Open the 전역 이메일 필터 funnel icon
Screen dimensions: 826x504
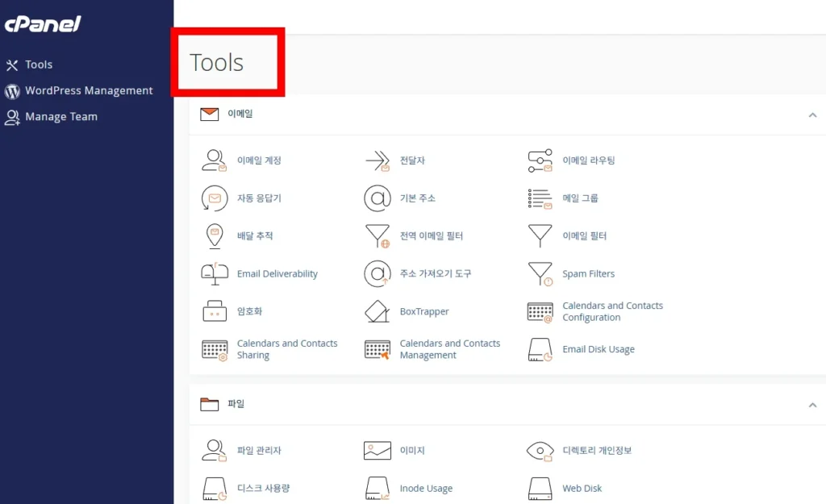(378, 235)
